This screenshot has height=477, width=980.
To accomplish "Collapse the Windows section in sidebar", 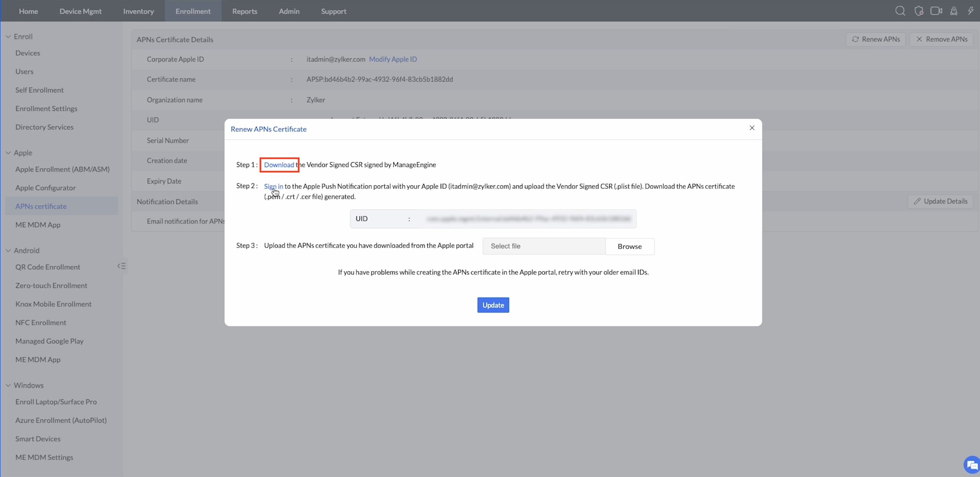I will click(x=8, y=385).
